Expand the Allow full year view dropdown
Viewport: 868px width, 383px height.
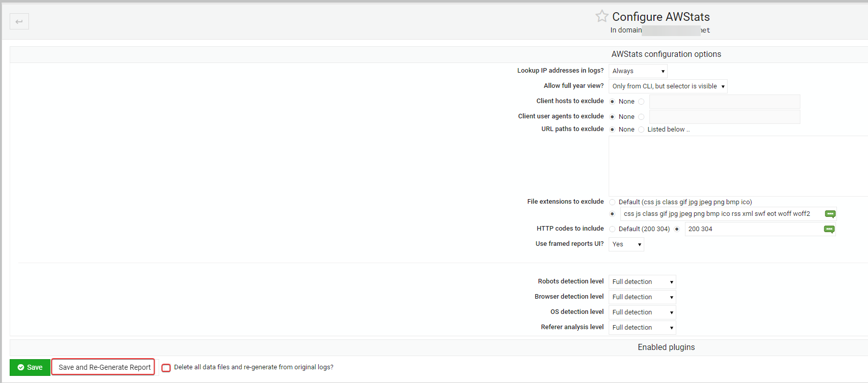pyautogui.click(x=668, y=86)
